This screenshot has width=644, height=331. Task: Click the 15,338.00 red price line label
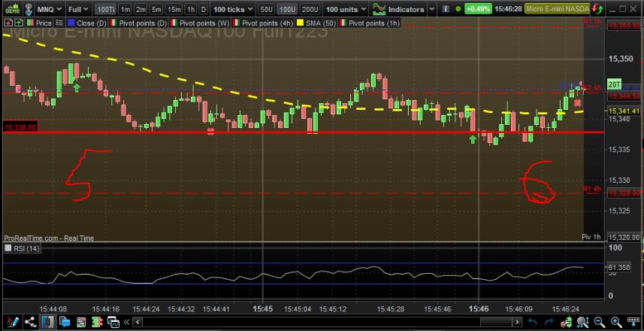click(20, 127)
